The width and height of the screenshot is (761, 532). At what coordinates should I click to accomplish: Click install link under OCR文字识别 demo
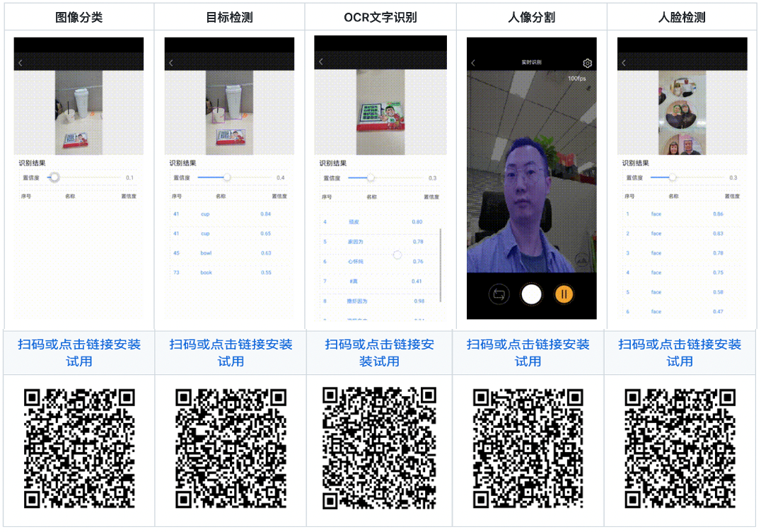(x=380, y=353)
